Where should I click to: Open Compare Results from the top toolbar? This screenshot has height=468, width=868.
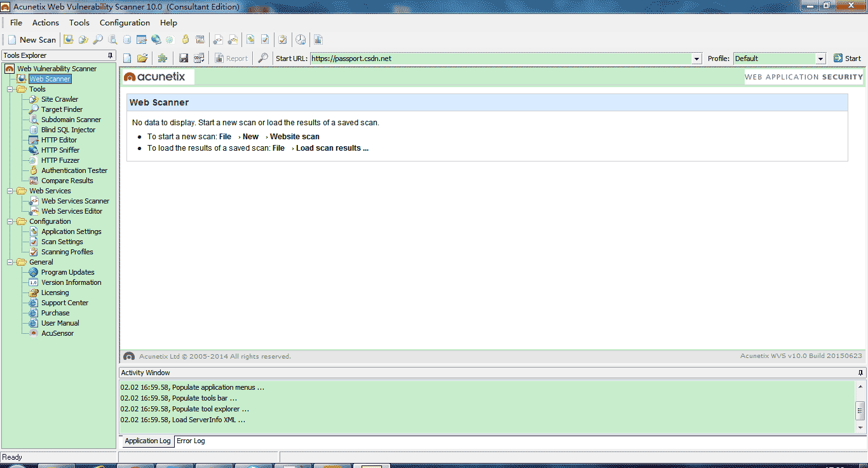(x=200, y=39)
